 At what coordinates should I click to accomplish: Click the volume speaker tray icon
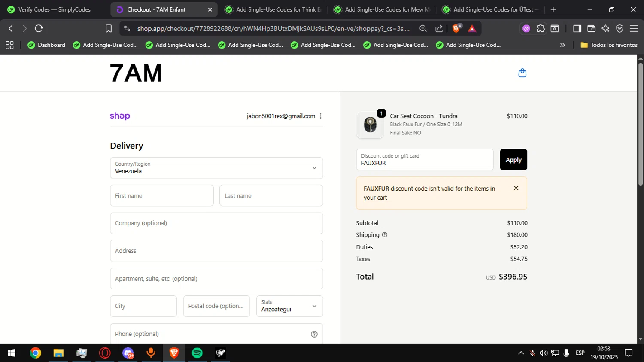point(544,353)
